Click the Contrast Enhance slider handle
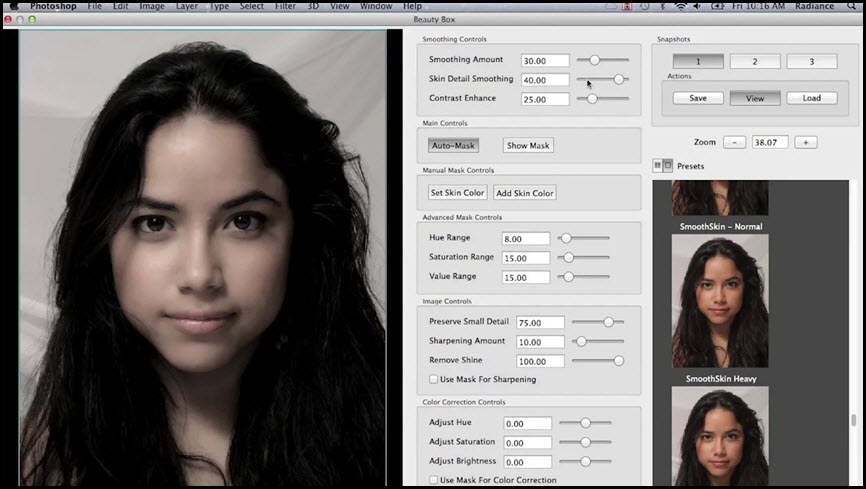The width and height of the screenshot is (866, 489). click(592, 99)
